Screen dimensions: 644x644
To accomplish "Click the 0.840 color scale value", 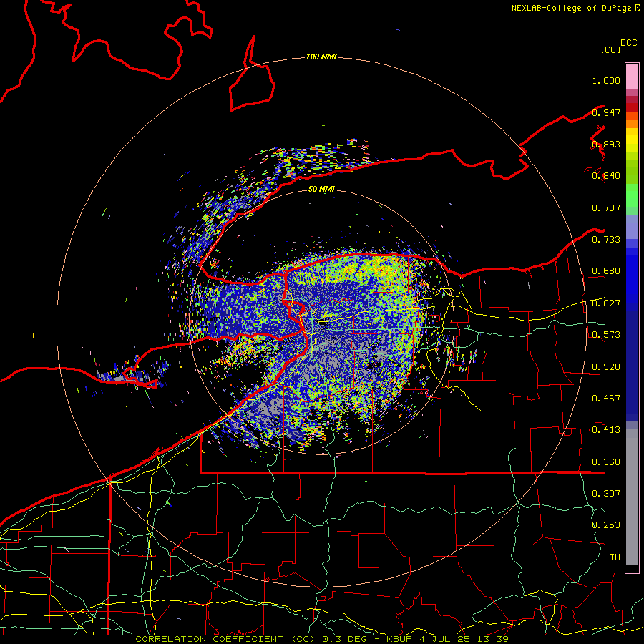I will (x=606, y=176).
